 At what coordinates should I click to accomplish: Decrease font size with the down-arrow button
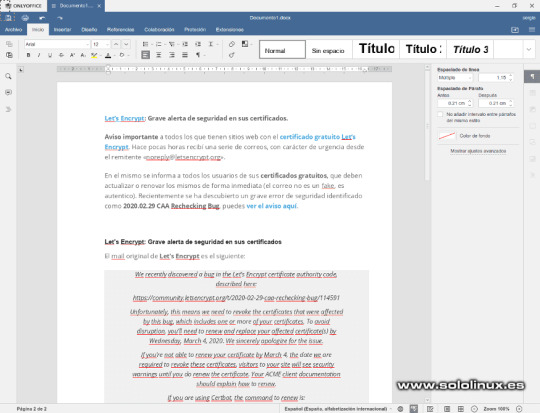point(126,44)
